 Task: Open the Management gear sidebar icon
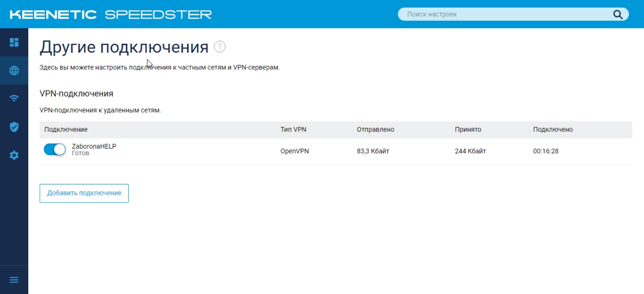14,155
